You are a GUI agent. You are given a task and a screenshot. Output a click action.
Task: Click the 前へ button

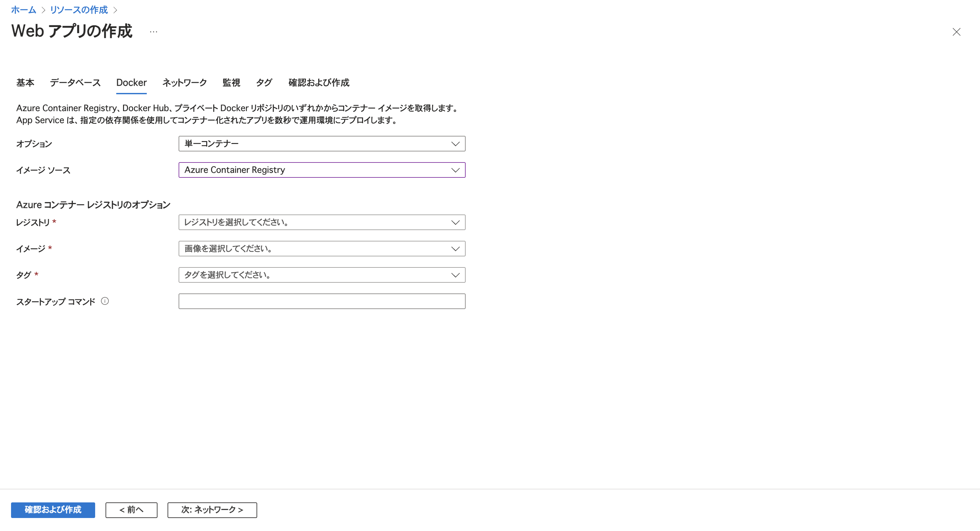click(x=131, y=510)
